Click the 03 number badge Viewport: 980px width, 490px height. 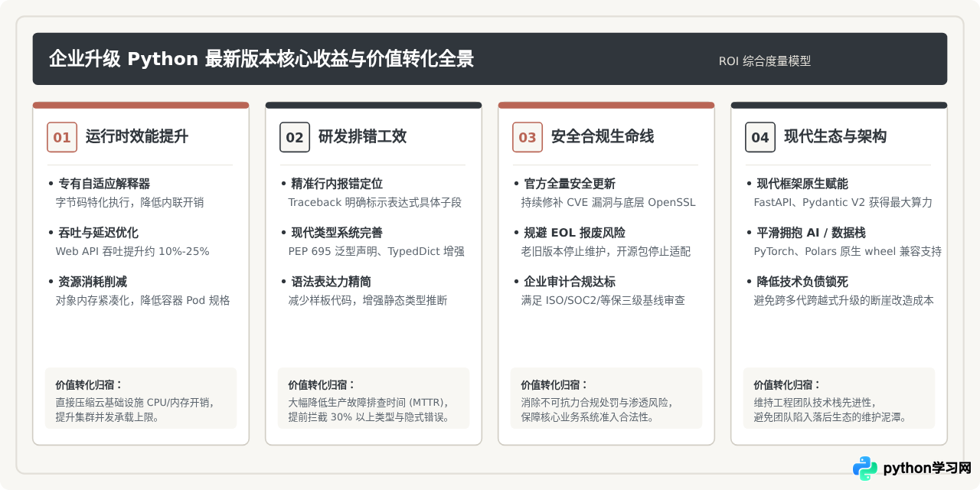click(528, 137)
